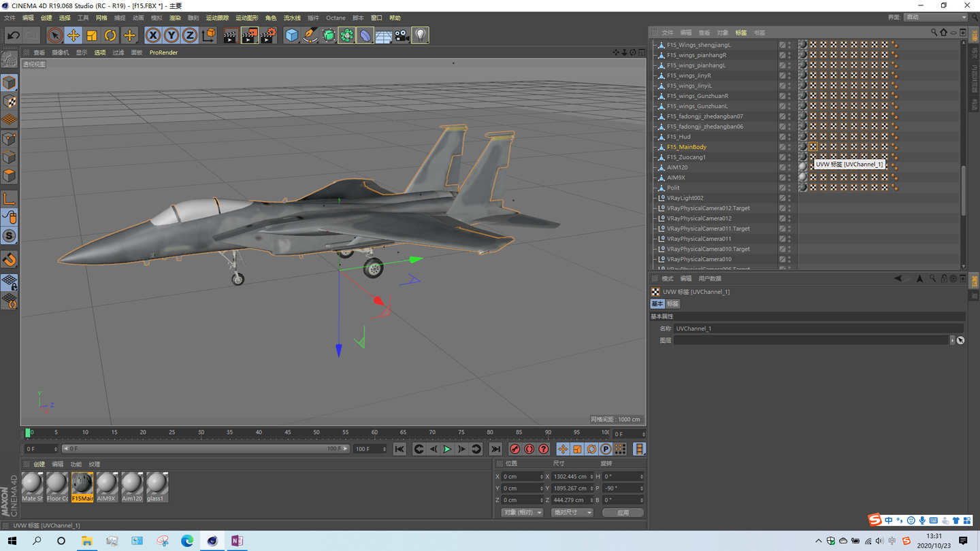Screen dimensions: 980x551
Task: Go to the end of the animation
Action: pos(495,449)
